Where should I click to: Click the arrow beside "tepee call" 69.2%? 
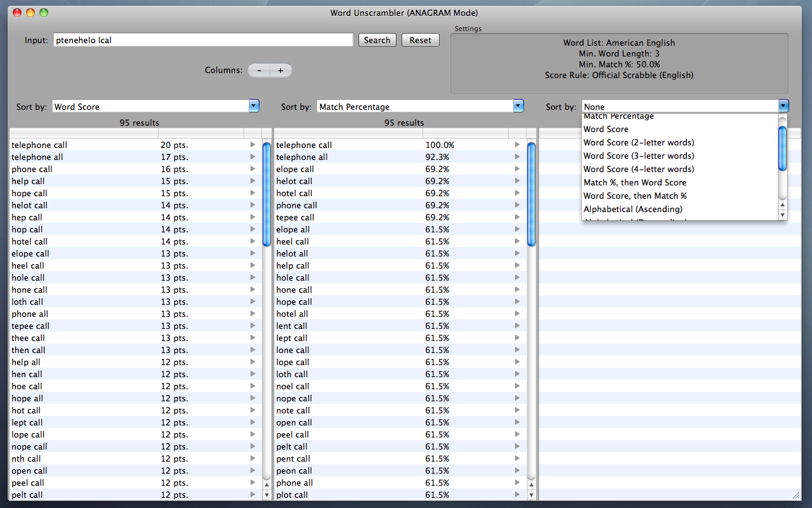[518, 217]
